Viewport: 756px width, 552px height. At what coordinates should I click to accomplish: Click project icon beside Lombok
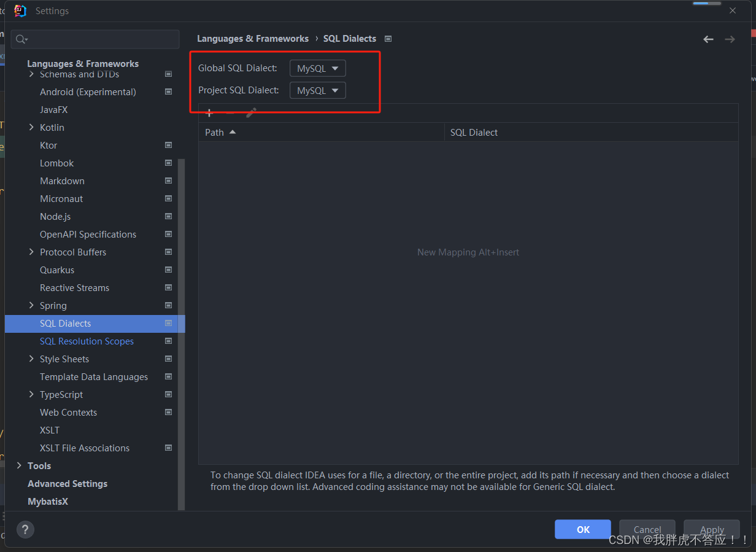pos(168,163)
